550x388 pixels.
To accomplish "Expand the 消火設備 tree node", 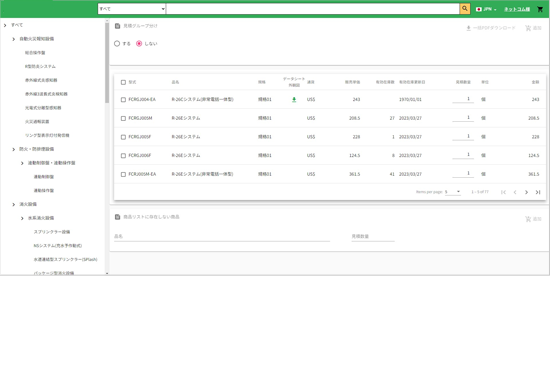I will tap(14, 204).
